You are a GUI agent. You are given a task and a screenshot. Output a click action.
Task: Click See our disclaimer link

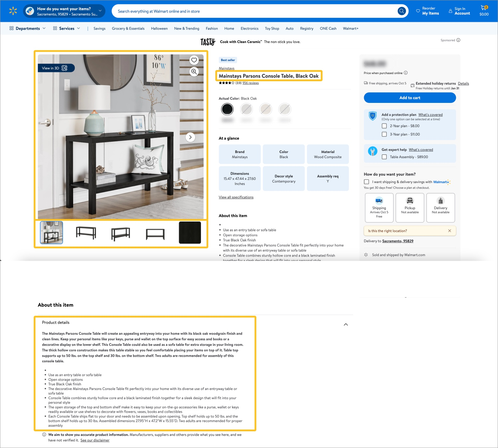[x=95, y=440]
